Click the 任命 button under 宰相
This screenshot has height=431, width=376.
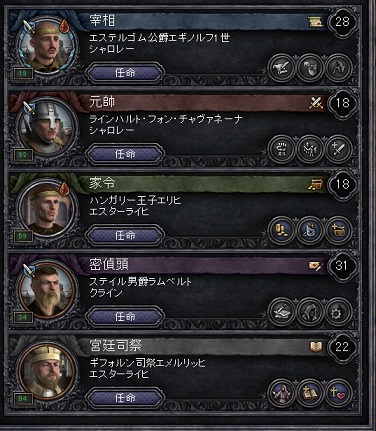[125, 72]
